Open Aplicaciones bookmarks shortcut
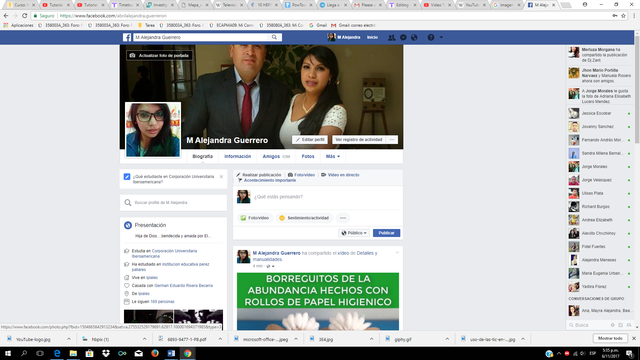 18,25
